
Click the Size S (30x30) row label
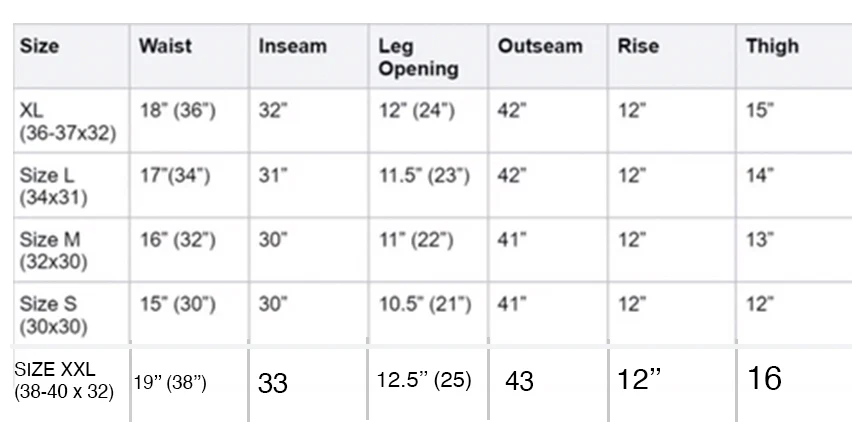point(53,315)
